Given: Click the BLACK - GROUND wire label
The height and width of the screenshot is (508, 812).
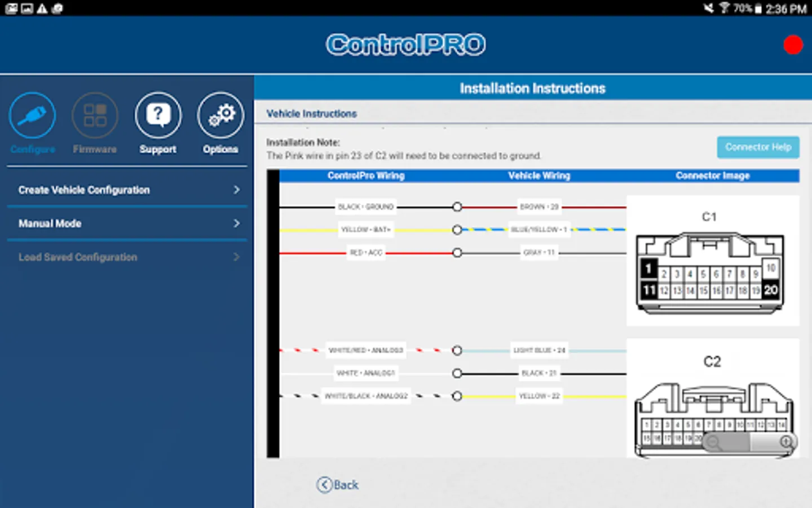Looking at the screenshot, I should pyautogui.click(x=366, y=207).
